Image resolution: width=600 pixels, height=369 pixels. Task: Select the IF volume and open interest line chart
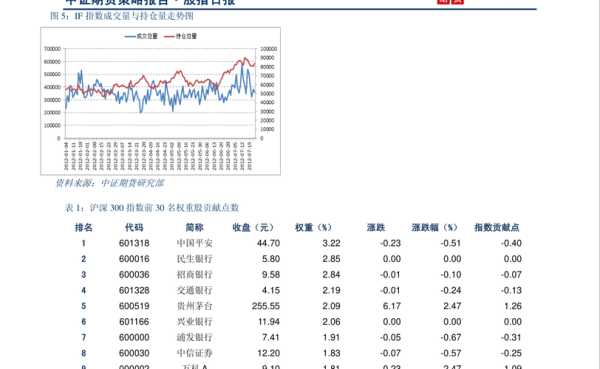(160, 101)
